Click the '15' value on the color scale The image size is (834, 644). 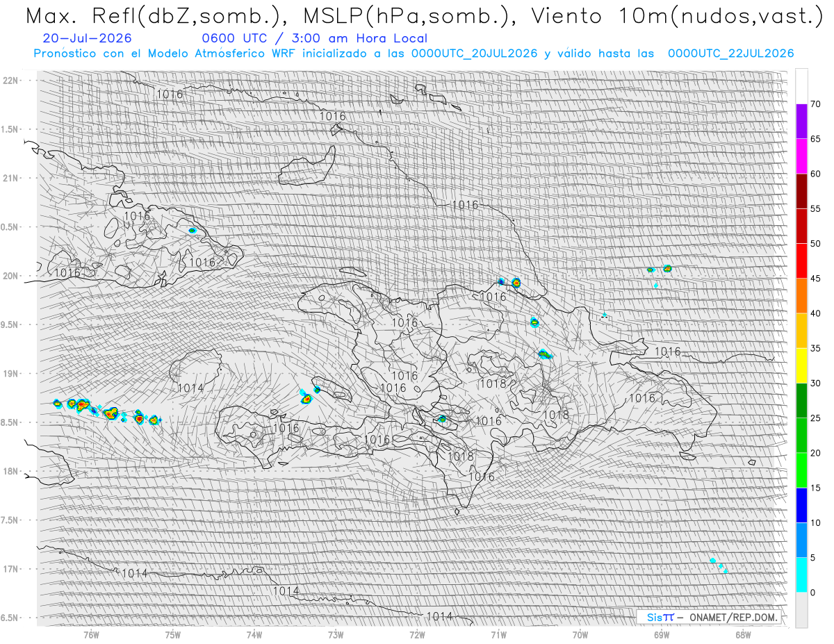816,488
